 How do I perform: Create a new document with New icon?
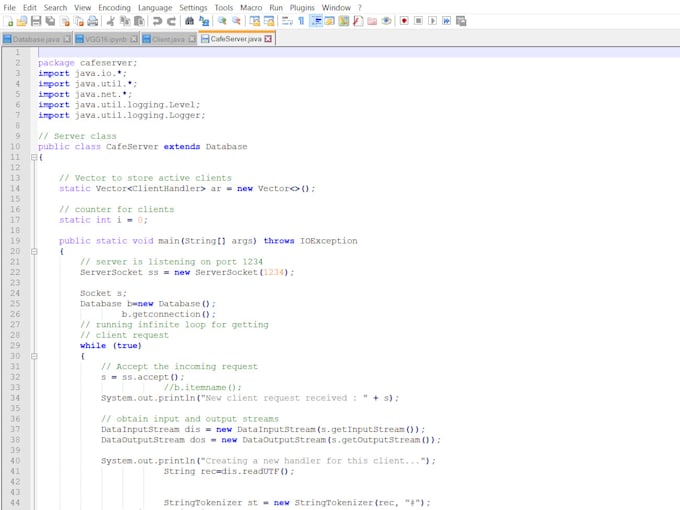point(9,21)
